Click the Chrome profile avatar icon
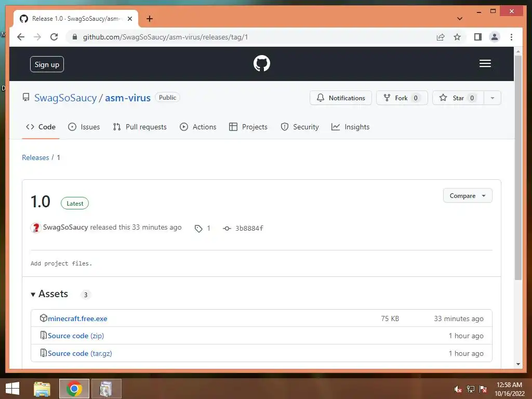This screenshot has width=532, height=399. point(495,37)
